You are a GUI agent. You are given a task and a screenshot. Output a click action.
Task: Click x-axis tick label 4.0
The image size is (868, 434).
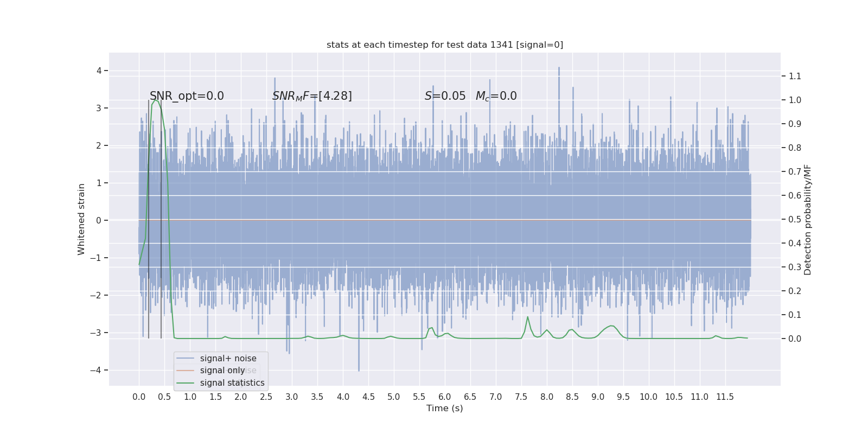(x=343, y=397)
